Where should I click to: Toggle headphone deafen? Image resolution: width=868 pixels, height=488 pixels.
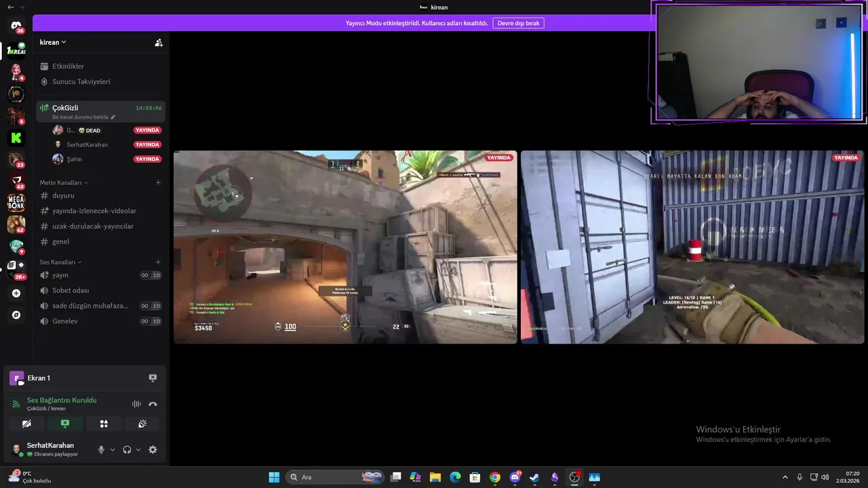(127, 449)
